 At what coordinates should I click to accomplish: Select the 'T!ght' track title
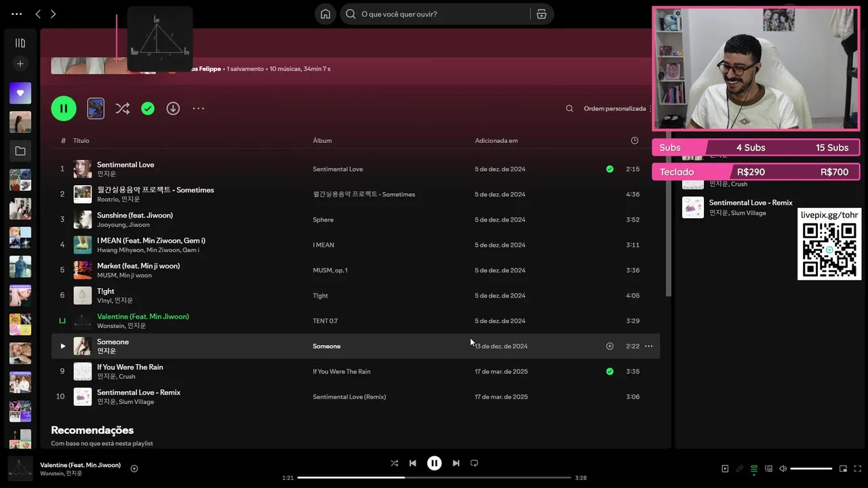[106, 291]
